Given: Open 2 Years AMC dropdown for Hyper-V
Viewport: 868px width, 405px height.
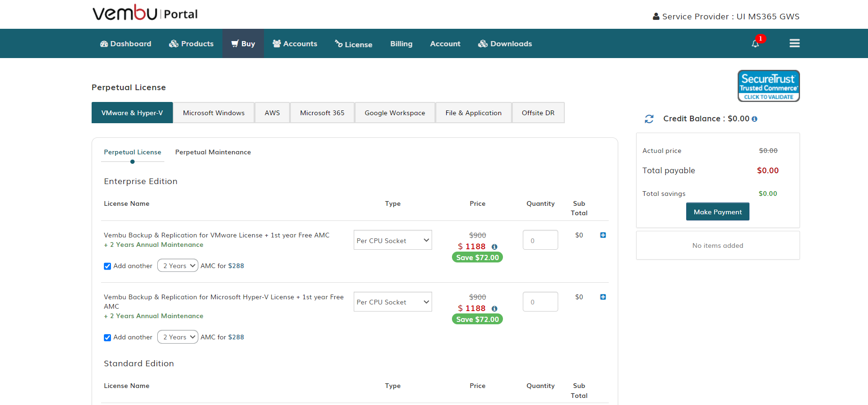Looking at the screenshot, I should pos(178,337).
